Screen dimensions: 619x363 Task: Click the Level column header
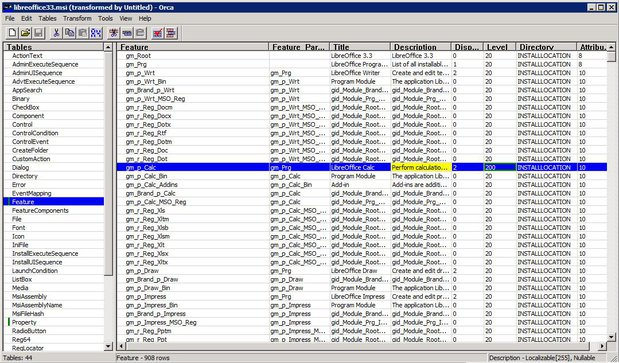(x=499, y=47)
